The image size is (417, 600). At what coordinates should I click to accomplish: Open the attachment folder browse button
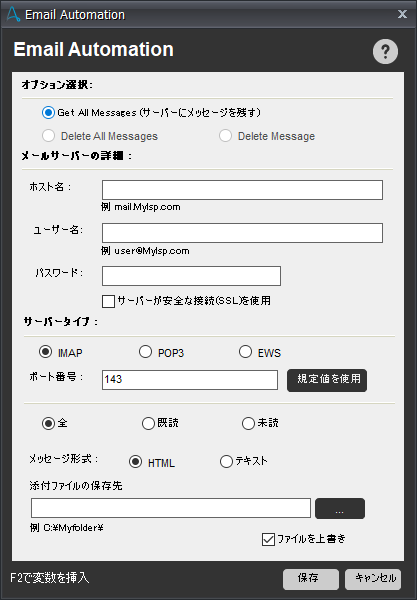tap(340, 509)
